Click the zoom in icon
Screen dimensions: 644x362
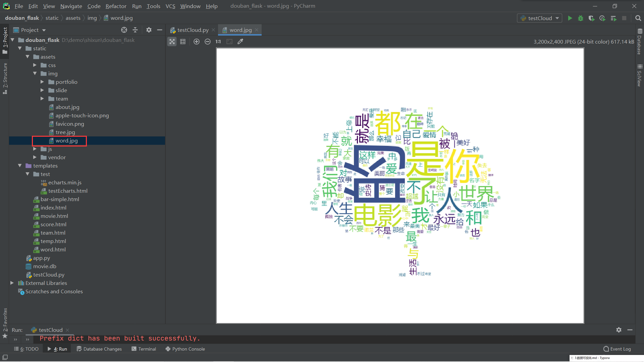coord(197,42)
